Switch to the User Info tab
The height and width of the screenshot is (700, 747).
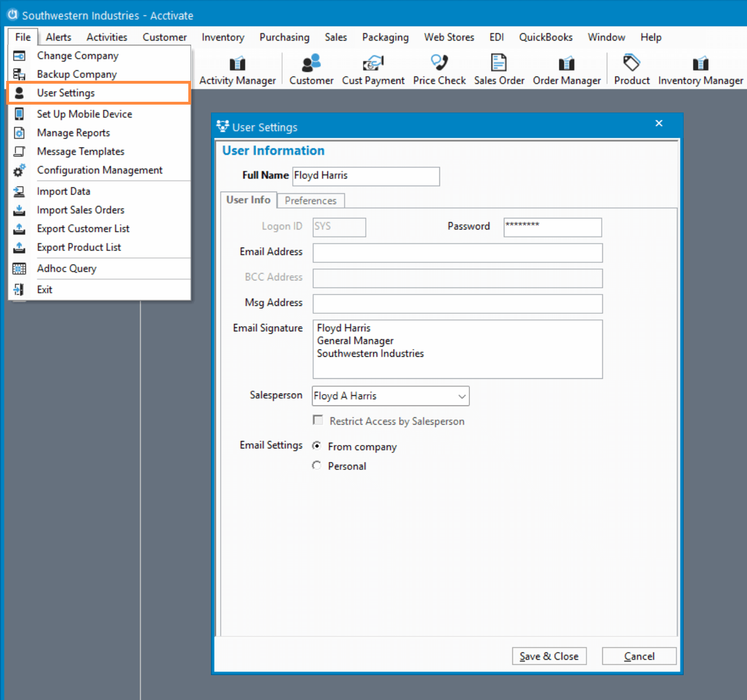click(x=248, y=200)
